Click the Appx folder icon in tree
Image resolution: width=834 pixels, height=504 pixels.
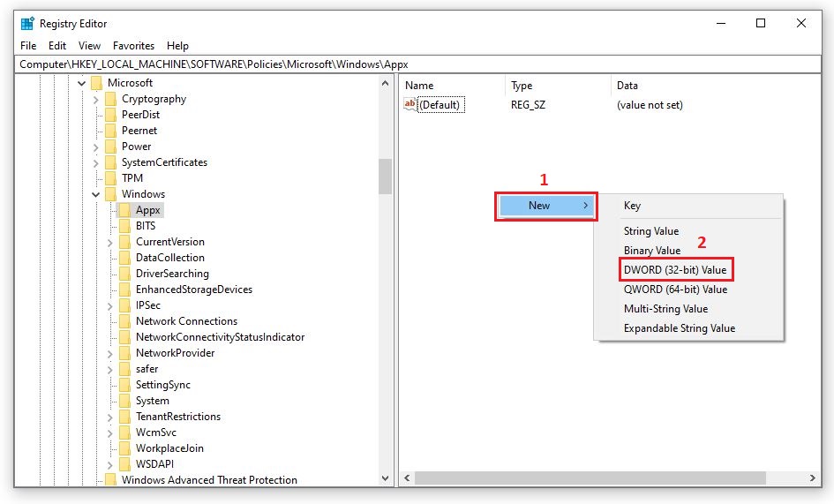coord(124,210)
